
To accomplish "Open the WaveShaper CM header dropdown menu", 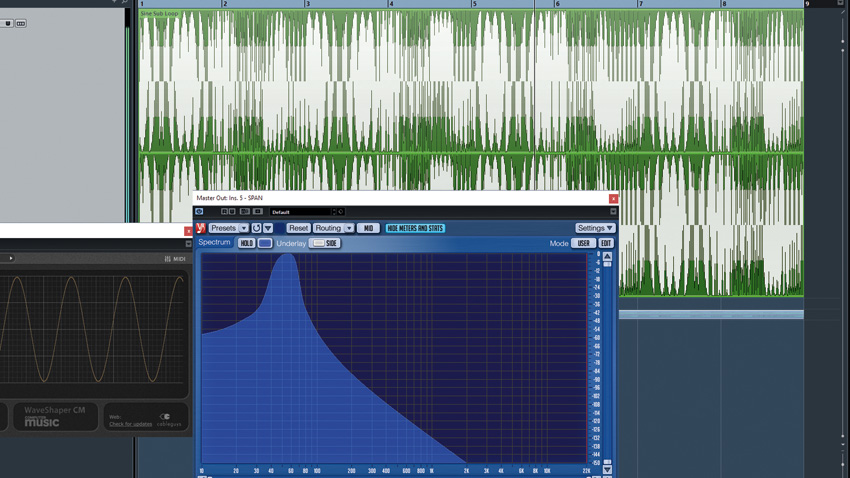I will [188, 244].
